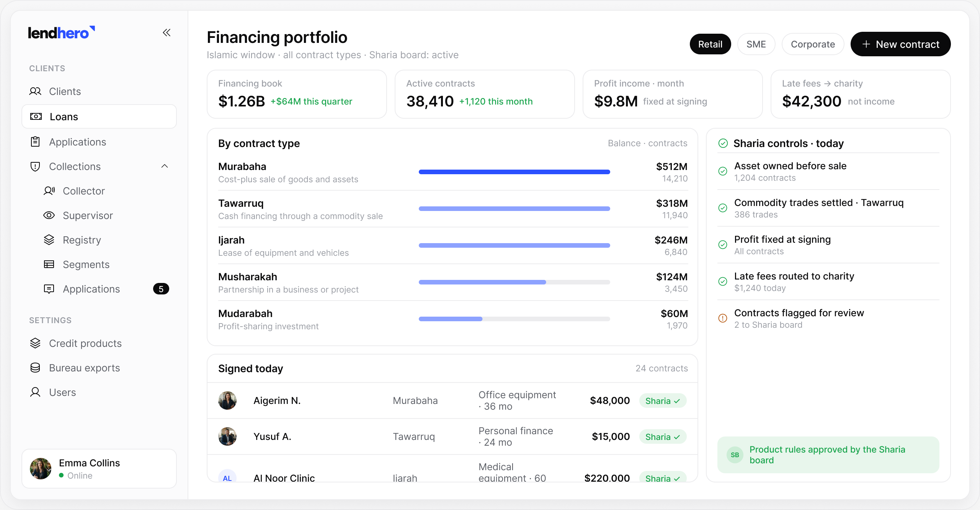Open Credit products settings
Image resolution: width=980 pixels, height=510 pixels.
click(x=99, y=343)
